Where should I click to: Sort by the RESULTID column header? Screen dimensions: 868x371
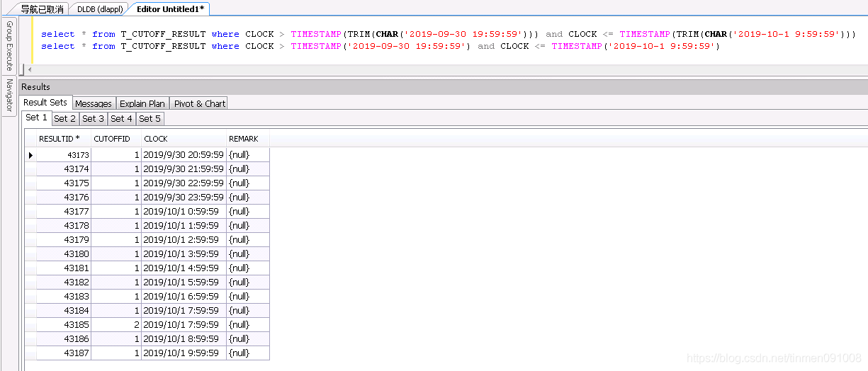click(64, 139)
